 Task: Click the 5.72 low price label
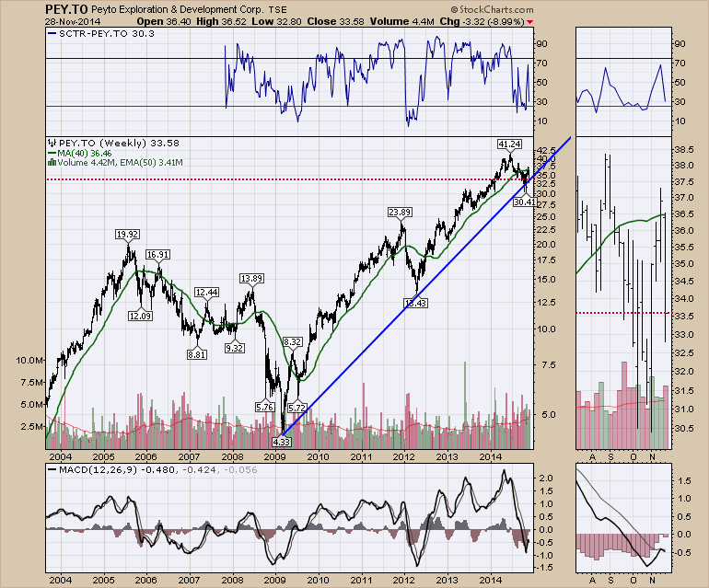[297, 408]
